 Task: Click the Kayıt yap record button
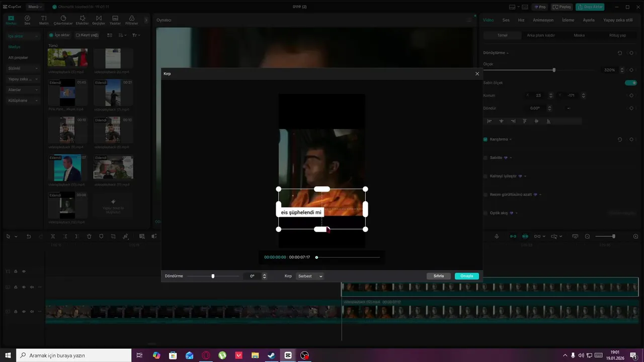[x=87, y=35]
